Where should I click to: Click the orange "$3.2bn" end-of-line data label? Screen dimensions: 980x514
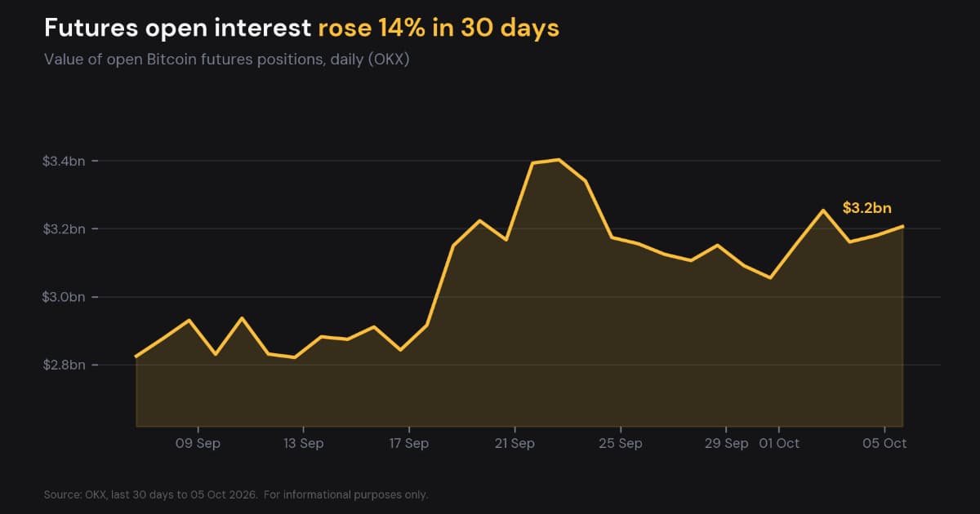(x=867, y=208)
